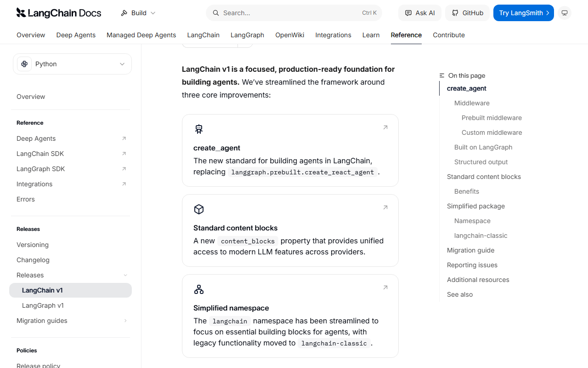Viewport: 588px width, 368px height.
Task: Open the Changelog sidebar link
Action: [x=33, y=260]
